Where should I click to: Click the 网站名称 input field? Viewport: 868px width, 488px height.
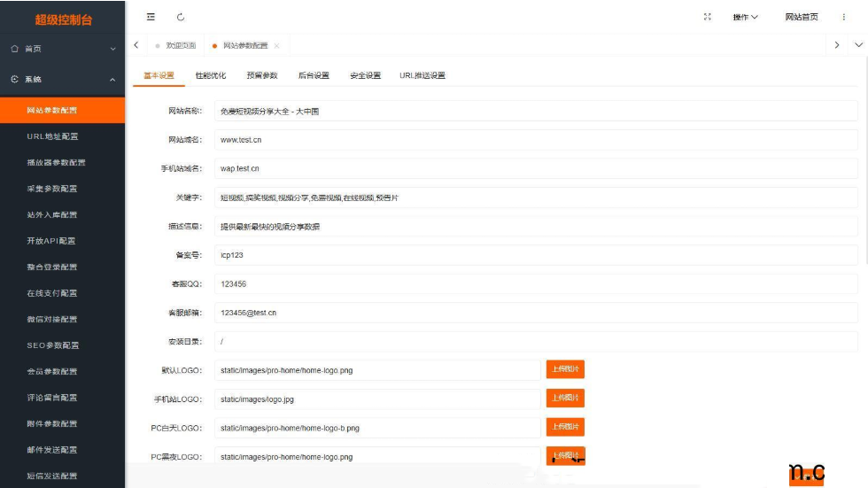(536, 112)
